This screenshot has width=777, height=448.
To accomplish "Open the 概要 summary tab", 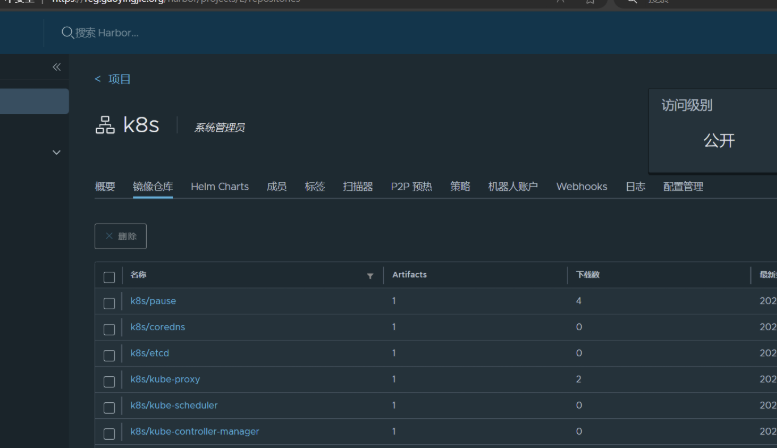I will (105, 186).
